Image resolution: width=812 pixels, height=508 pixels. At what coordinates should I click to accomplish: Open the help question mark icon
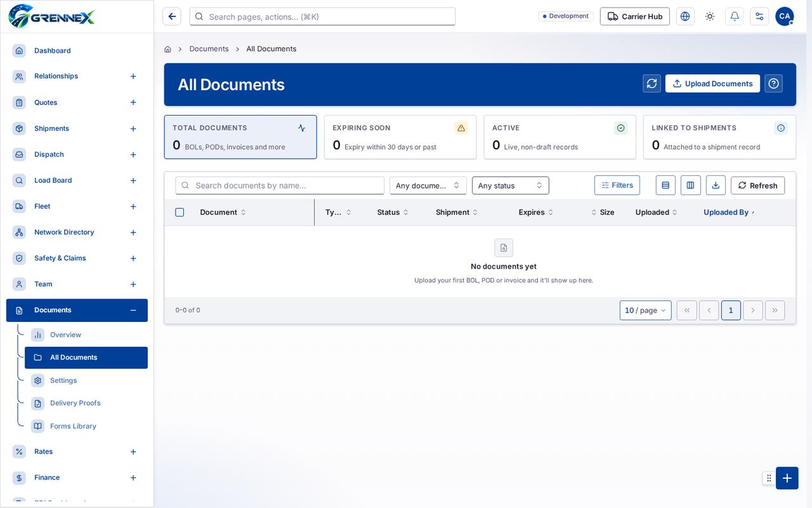coord(773,84)
